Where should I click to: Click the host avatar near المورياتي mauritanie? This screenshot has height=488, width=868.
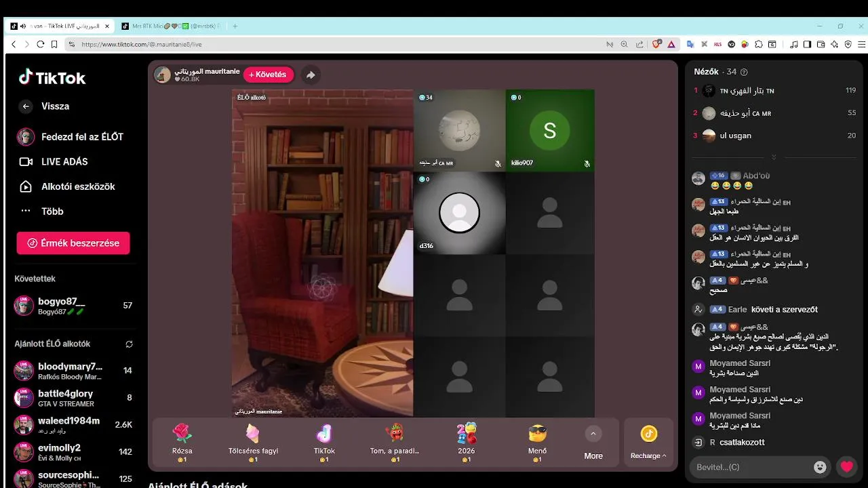point(162,75)
